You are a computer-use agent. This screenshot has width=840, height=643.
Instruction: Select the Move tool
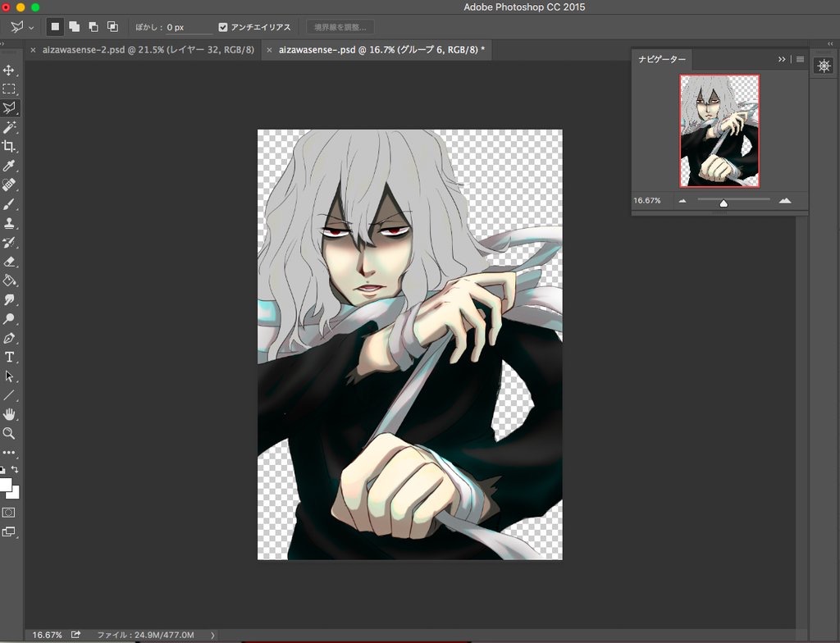(9, 71)
